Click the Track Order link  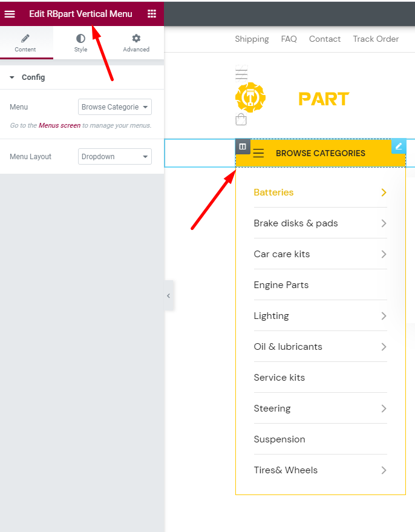coord(376,39)
